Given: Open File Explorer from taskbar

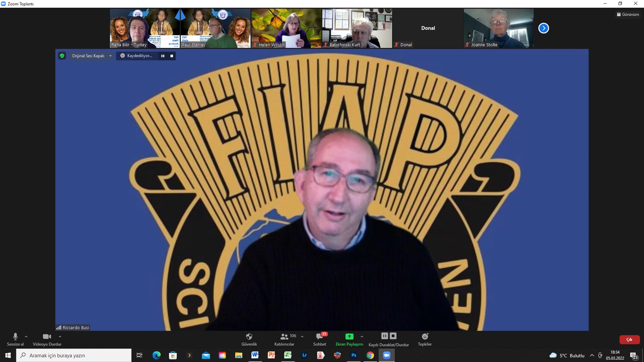Looking at the screenshot, I should (239, 355).
